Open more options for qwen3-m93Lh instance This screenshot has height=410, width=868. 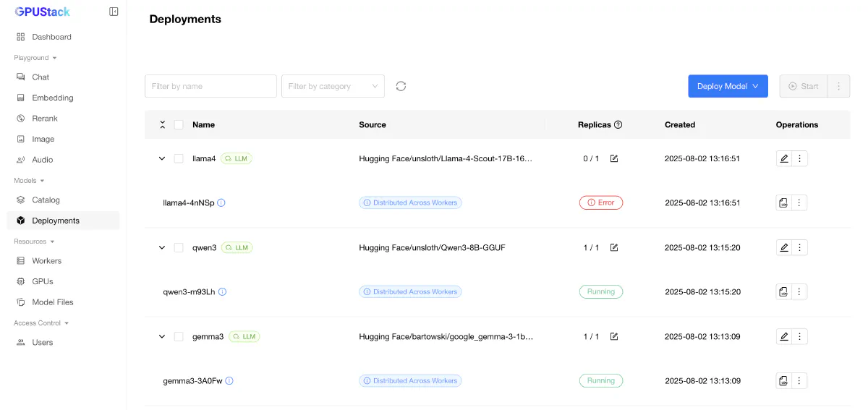coord(799,292)
